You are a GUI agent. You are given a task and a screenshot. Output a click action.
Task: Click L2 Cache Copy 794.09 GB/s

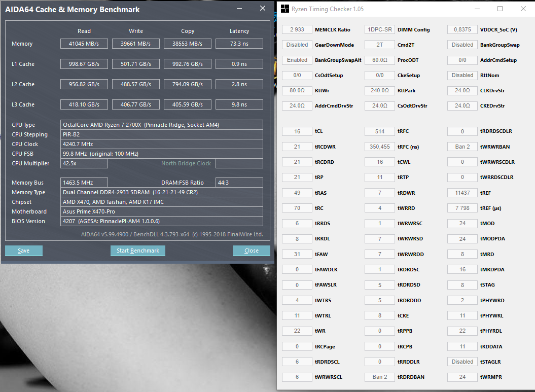point(187,84)
